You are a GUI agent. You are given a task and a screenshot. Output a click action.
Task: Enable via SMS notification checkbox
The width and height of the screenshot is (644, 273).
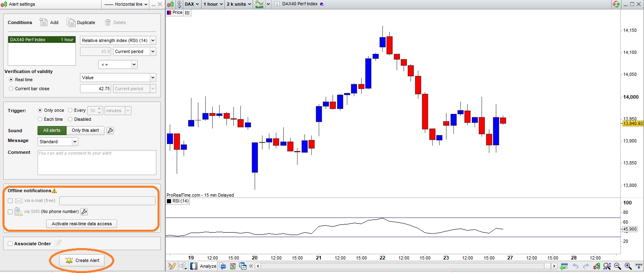[10, 212]
